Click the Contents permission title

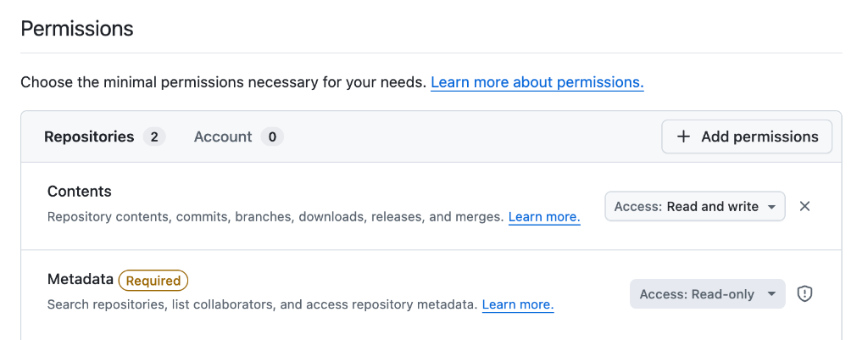[x=80, y=192]
